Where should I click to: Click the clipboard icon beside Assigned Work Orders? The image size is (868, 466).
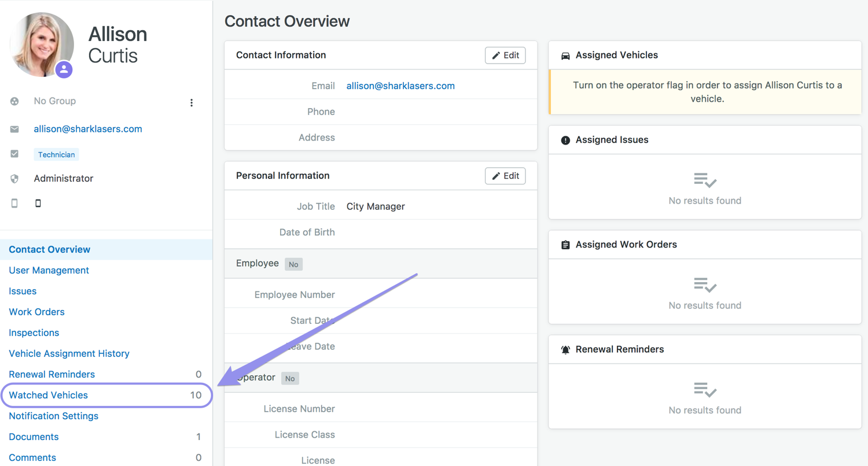(565, 245)
